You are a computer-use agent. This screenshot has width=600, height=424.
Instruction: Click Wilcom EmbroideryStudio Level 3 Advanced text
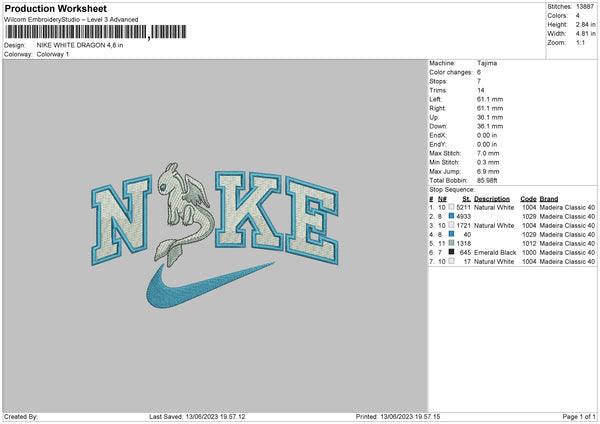[x=71, y=20]
